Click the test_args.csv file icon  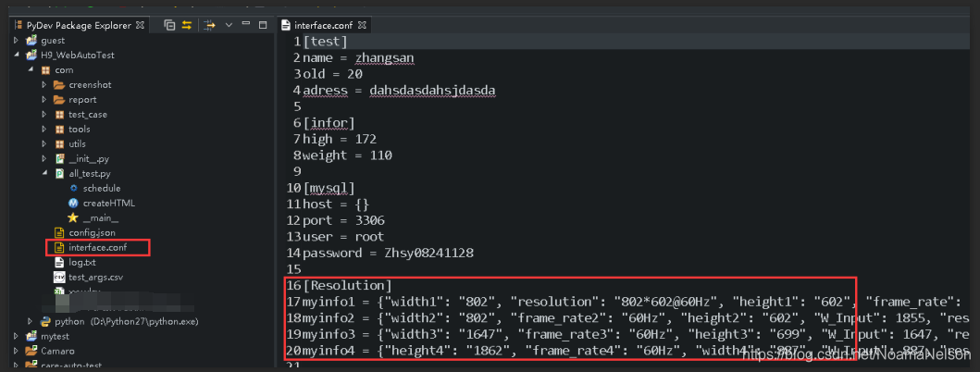pyautogui.click(x=59, y=277)
